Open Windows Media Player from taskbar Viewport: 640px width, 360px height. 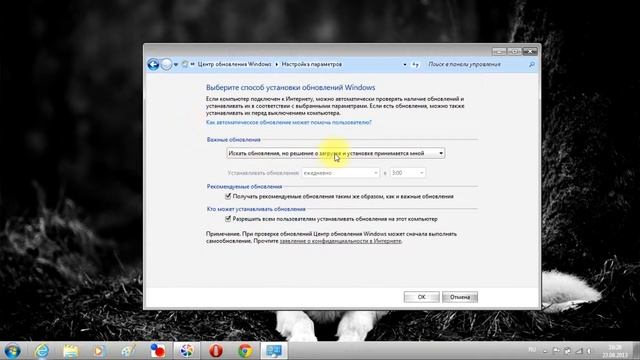[99, 351]
